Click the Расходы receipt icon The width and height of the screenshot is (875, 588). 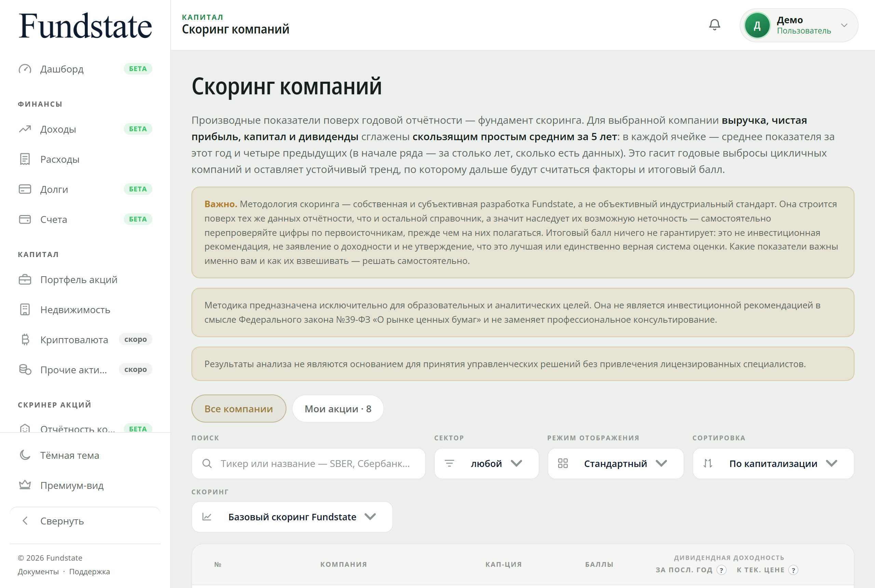click(25, 159)
